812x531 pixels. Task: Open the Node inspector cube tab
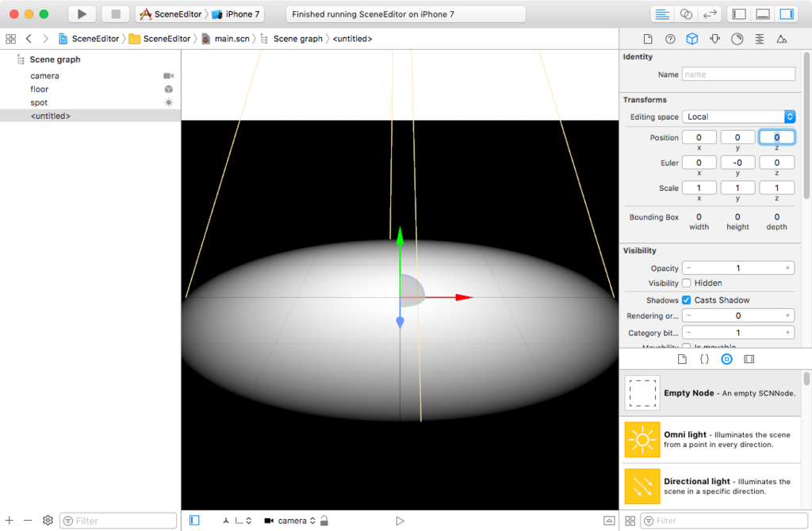click(691, 39)
